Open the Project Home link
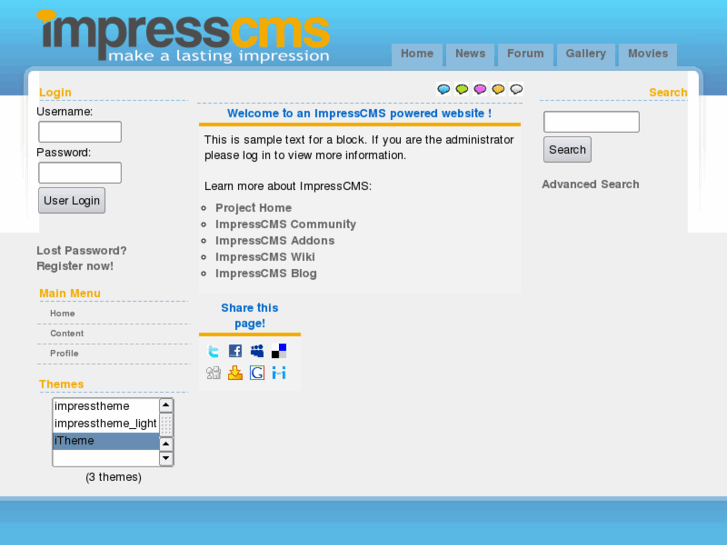The height and width of the screenshot is (545, 727). [x=253, y=208]
